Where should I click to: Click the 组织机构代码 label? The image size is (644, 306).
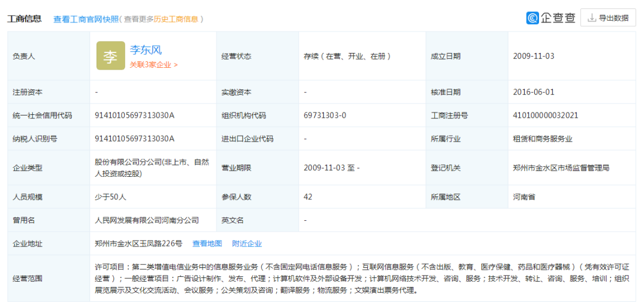[243, 115]
